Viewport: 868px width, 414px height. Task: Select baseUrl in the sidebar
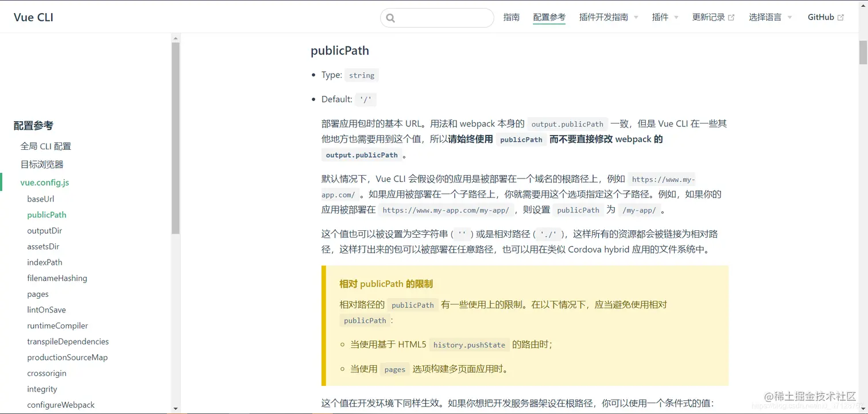tap(40, 199)
